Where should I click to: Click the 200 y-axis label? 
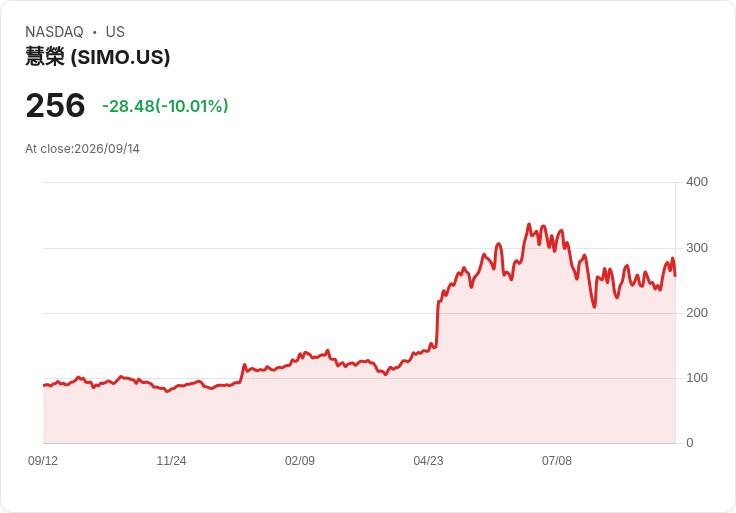click(x=697, y=313)
